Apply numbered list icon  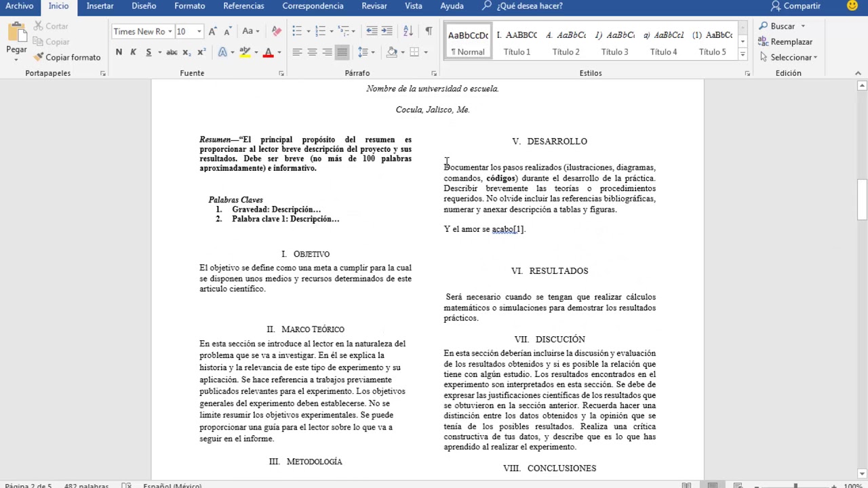[x=321, y=31]
